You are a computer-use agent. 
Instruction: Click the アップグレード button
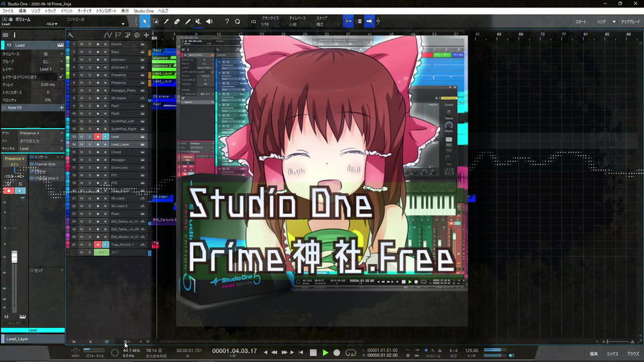[630, 21]
